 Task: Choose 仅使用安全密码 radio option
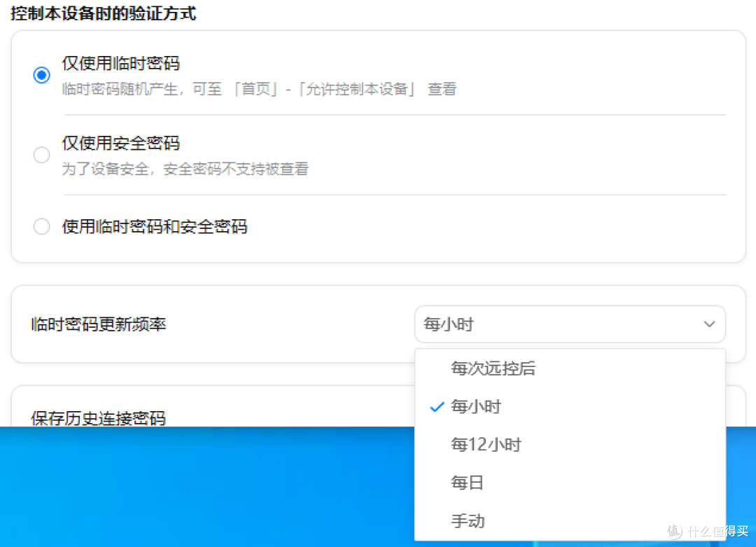coord(41,155)
